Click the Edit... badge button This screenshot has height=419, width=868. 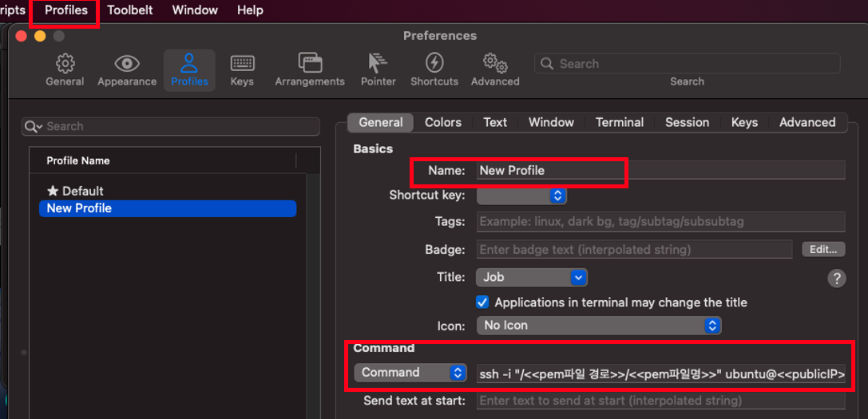pyautogui.click(x=824, y=249)
